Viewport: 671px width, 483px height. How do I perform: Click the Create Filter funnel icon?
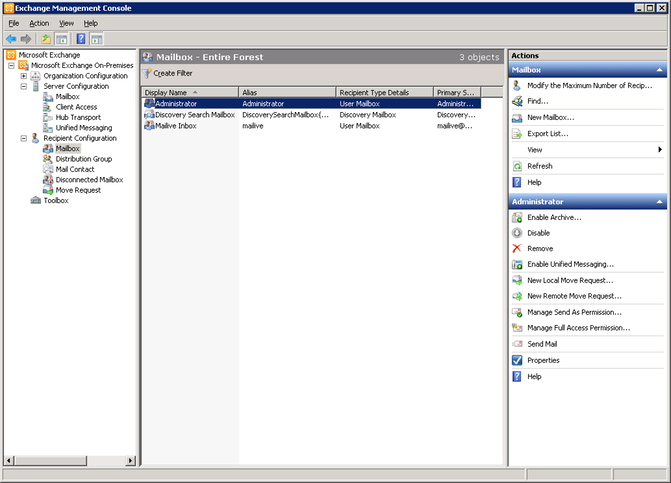[x=147, y=74]
